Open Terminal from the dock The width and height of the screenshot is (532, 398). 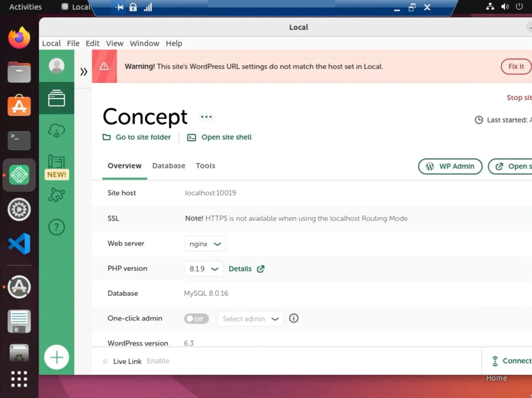(19, 140)
